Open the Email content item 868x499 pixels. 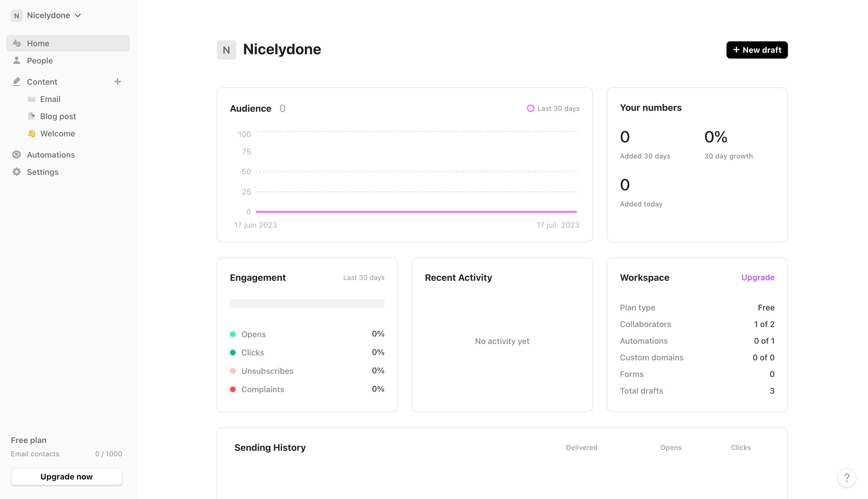click(50, 99)
